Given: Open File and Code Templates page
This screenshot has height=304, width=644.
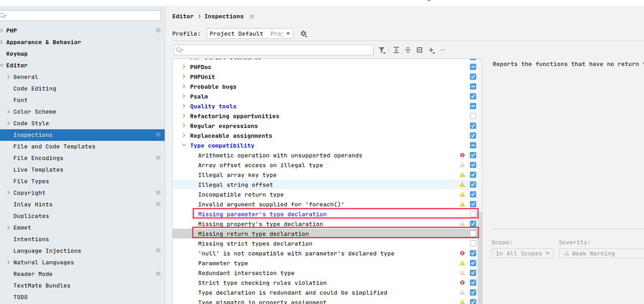Looking at the screenshot, I should [x=54, y=146].
